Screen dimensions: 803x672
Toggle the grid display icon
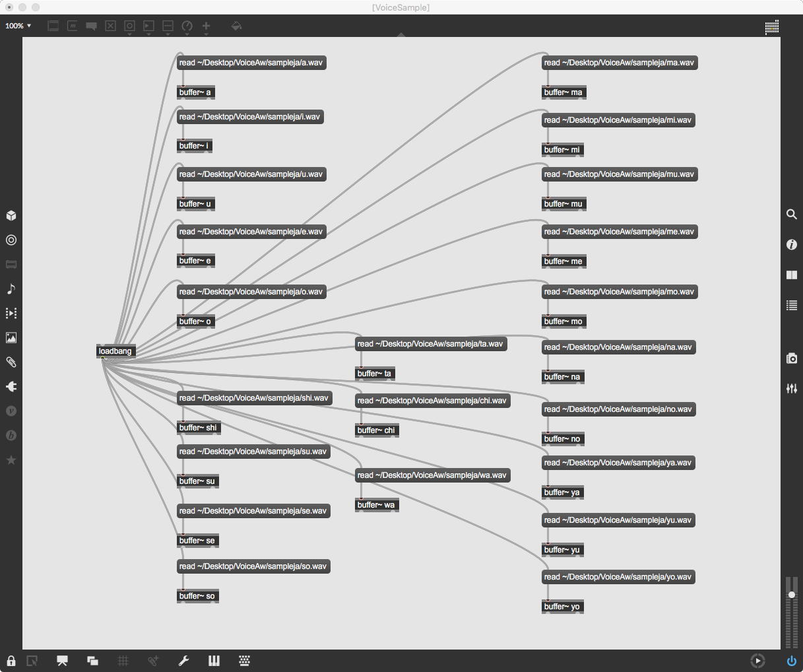[123, 661]
